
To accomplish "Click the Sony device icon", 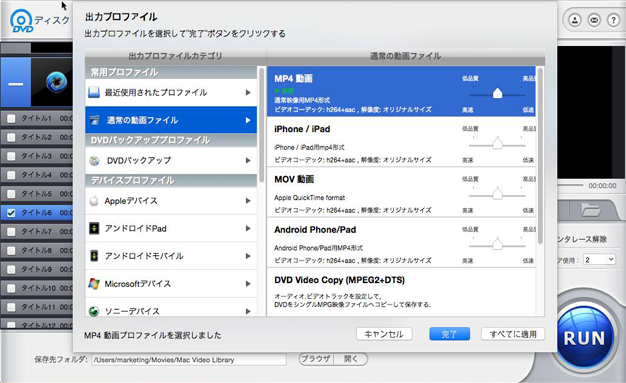I will click(94, 311).
